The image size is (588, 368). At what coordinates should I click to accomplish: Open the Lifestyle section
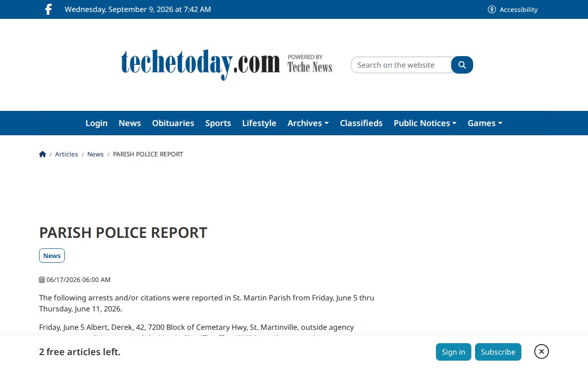coord(259,123)
